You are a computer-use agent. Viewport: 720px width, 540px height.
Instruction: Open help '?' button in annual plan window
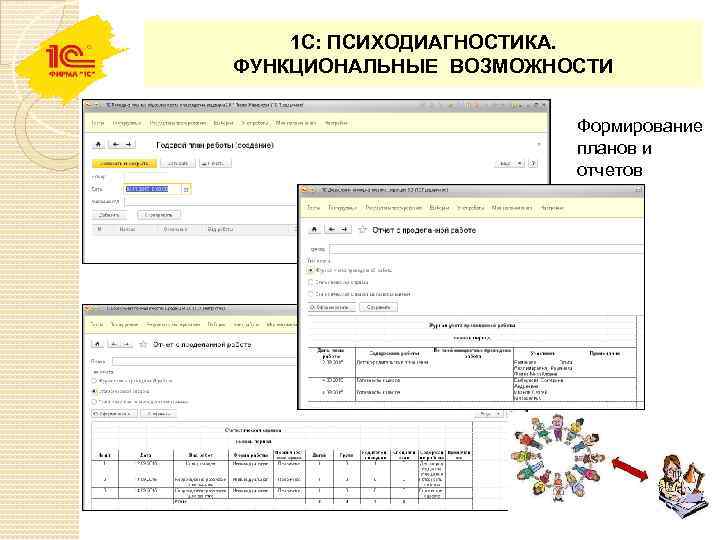pyautogui.click(x=533, y=163)
